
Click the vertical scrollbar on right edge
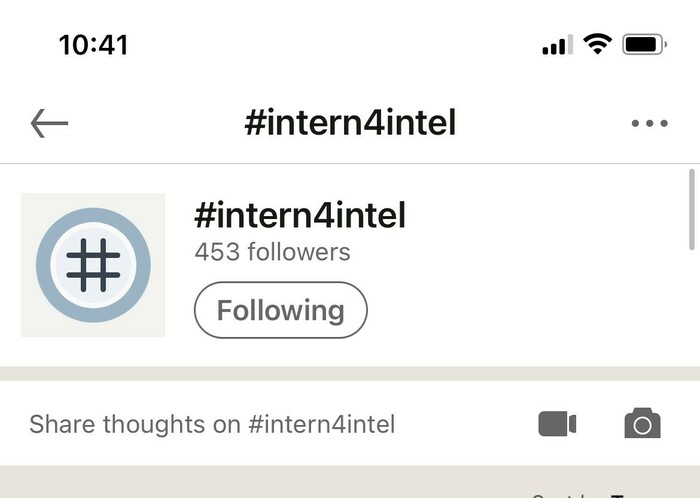693,210
